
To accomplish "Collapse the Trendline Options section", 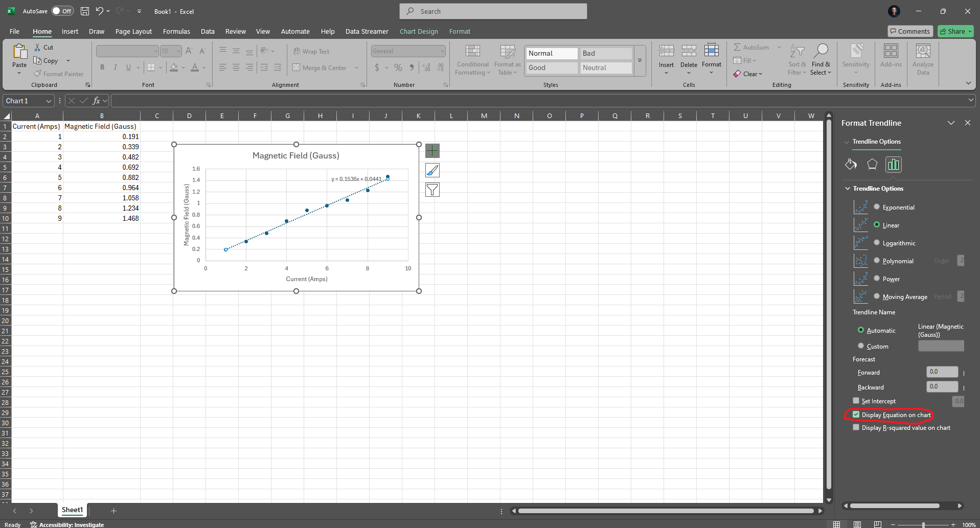I will click(x=848, y=188).
